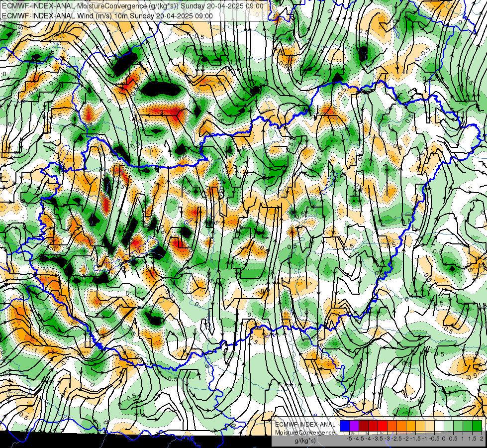Click the -4.5 tick label in the legend
The image size is (487, 448).
pyautogui.click(x=359, y=439)
